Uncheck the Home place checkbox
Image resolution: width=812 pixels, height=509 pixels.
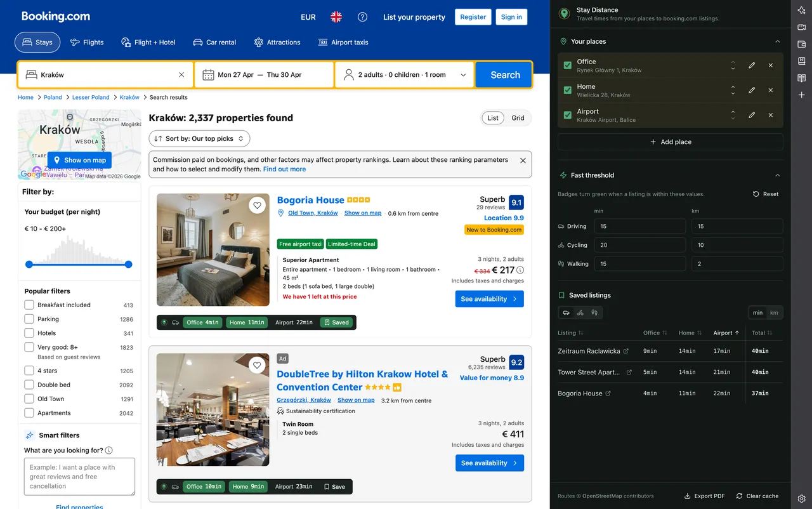(x=568, y=90)
